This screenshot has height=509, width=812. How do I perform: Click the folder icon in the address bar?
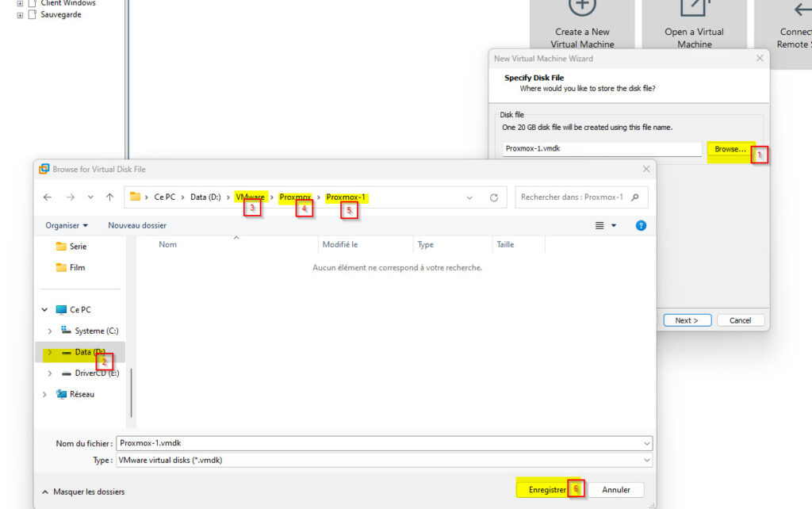[135, 197]
